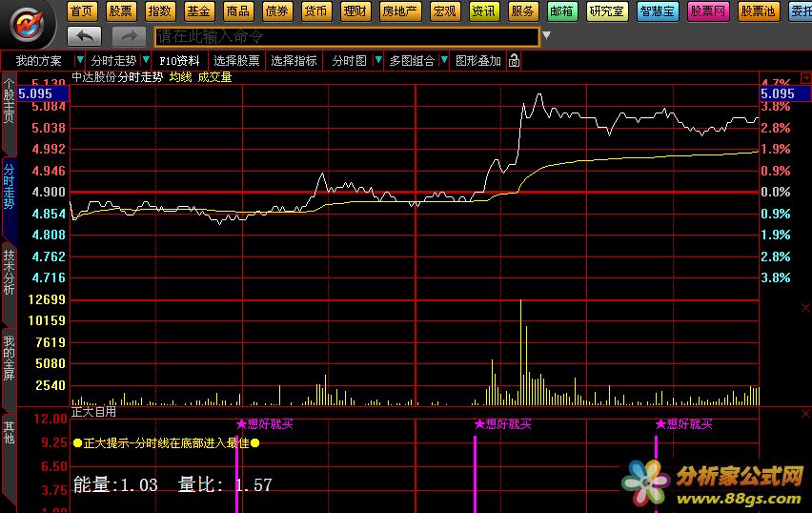Go back with the left arrow button

(x=85, y=36)
